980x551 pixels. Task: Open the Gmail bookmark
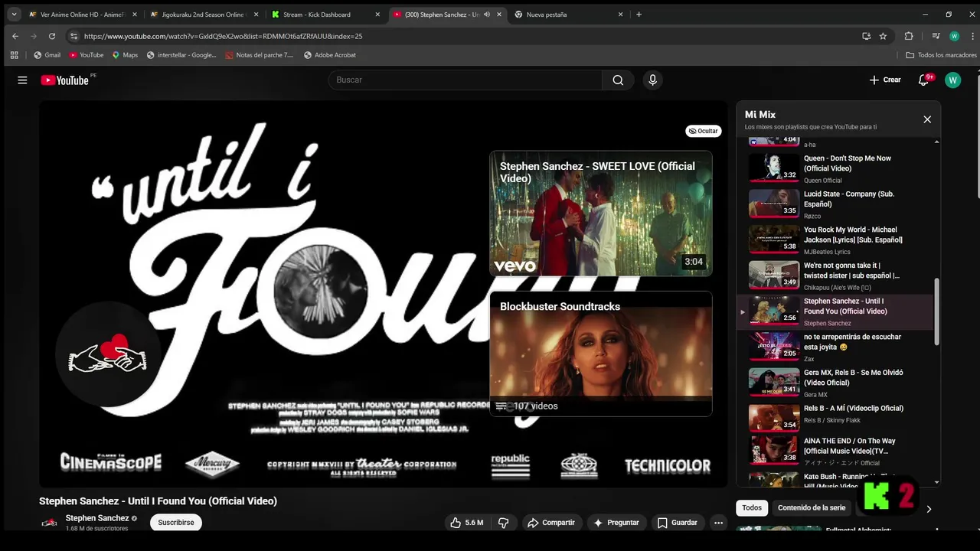pos(47,55)
